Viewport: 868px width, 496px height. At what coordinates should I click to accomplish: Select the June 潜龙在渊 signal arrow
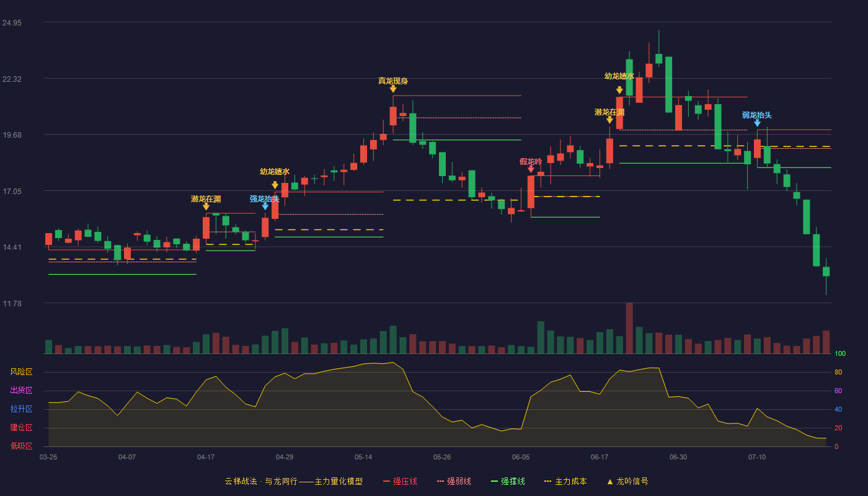tap(609, 120)
